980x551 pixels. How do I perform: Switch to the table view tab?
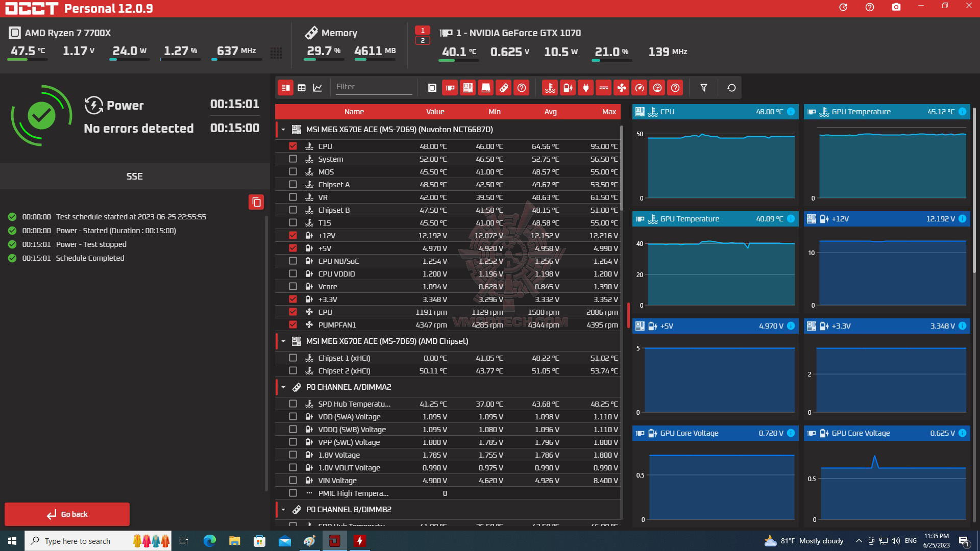pyautogui.click(x=302, y=88)
